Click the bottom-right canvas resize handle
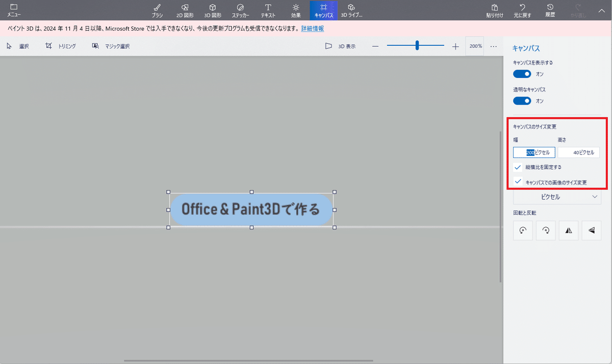This screenshot has width=612, height=364. 335,227
